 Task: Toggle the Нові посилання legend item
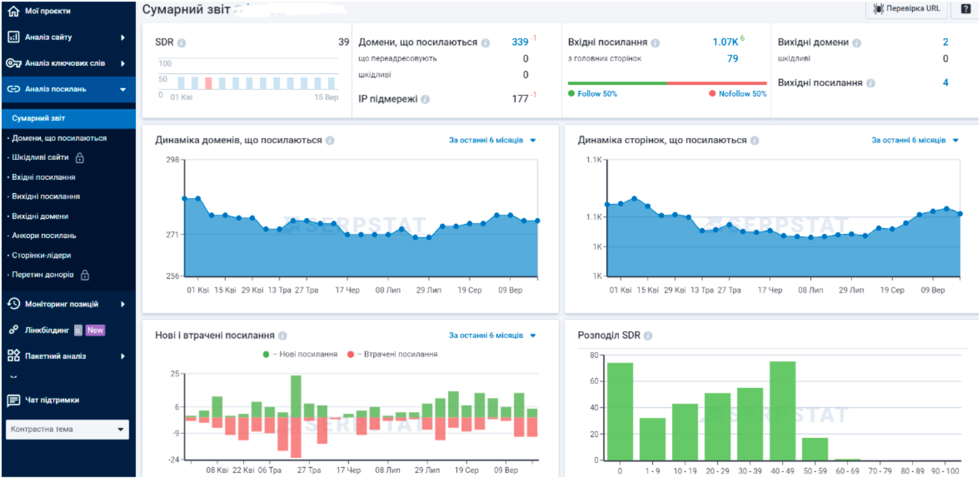coord(300,354)
